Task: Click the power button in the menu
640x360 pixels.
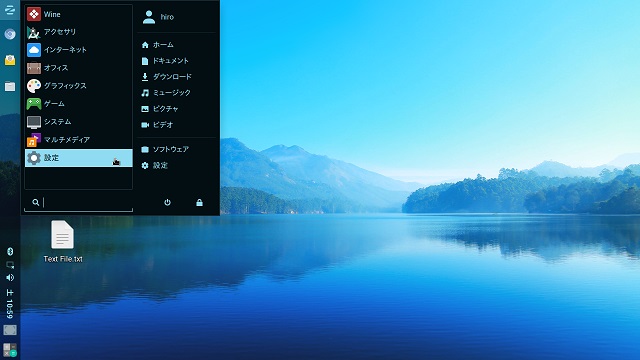Action: coord(167,202)
